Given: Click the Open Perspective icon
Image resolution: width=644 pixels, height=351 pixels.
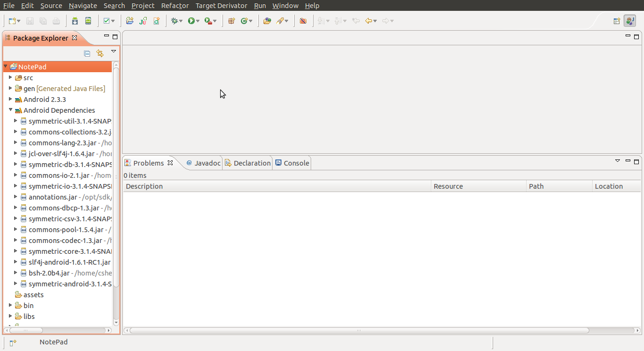Looking at the screenshot, I should point(617,21).
